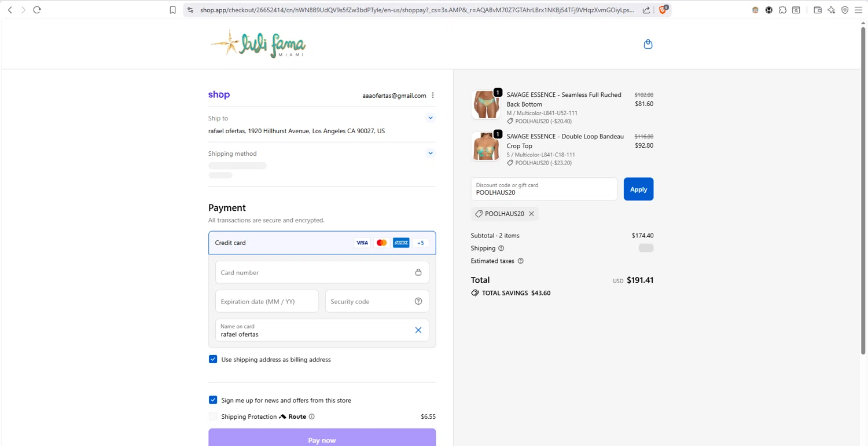Focus the Card number field
868x446 pixels.
[322, 272]
